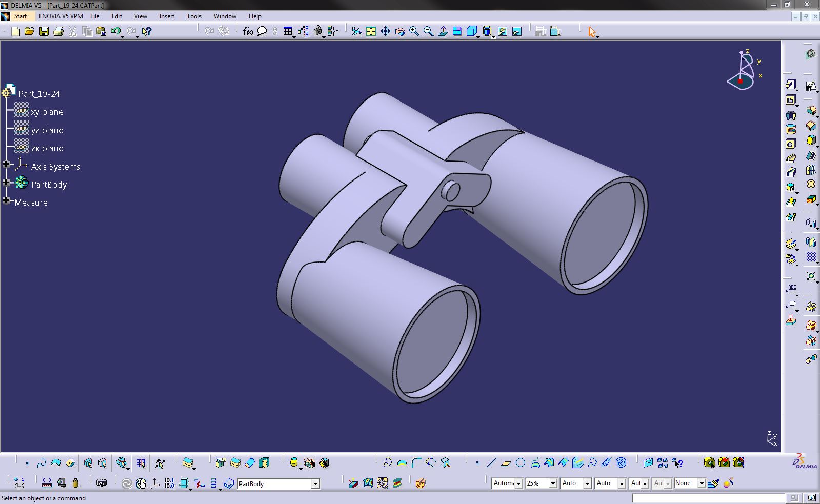The width and height of the screenshot is (820, 504).
Task: Select the sketch Circle tool in bottom toolbar
Action: point(521,463)
